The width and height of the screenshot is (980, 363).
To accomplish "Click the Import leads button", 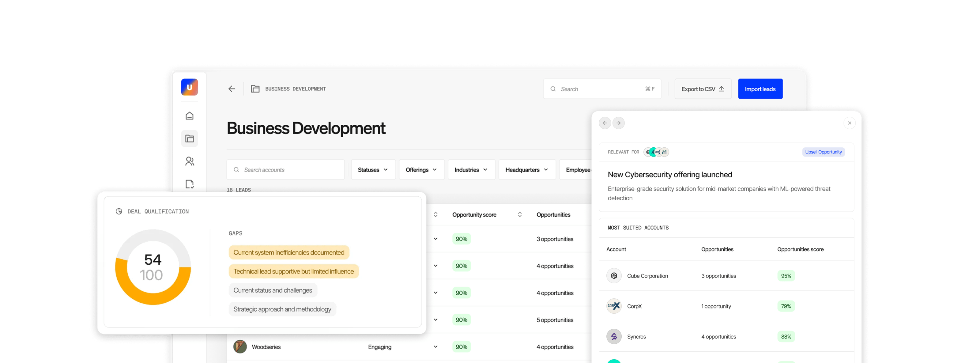I will 760,89.
